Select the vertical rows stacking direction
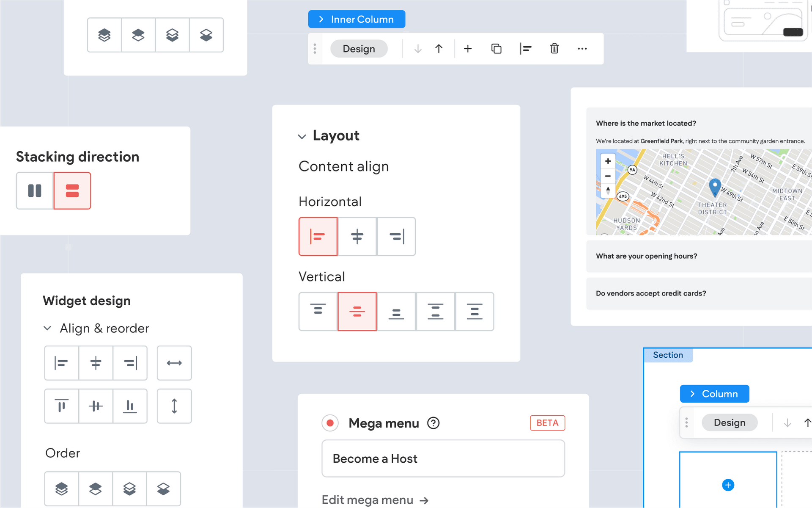 (72, 191)
